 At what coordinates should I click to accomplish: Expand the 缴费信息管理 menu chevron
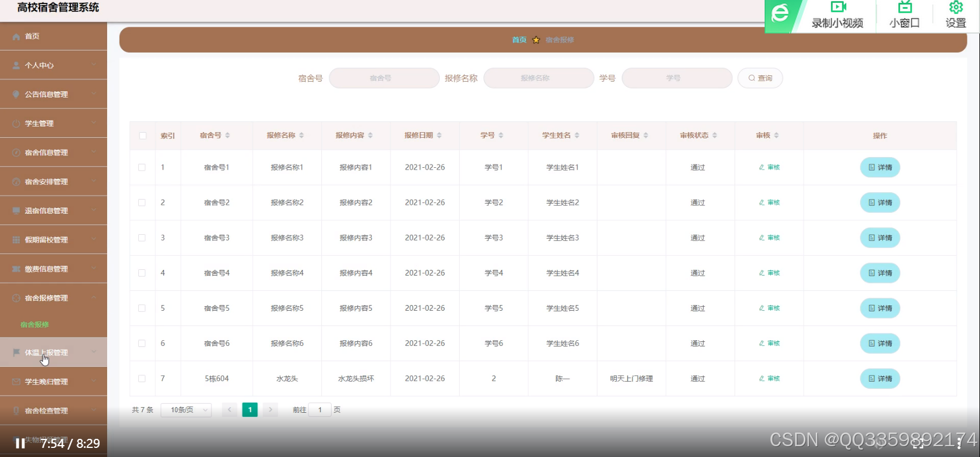tap(94, 269)
